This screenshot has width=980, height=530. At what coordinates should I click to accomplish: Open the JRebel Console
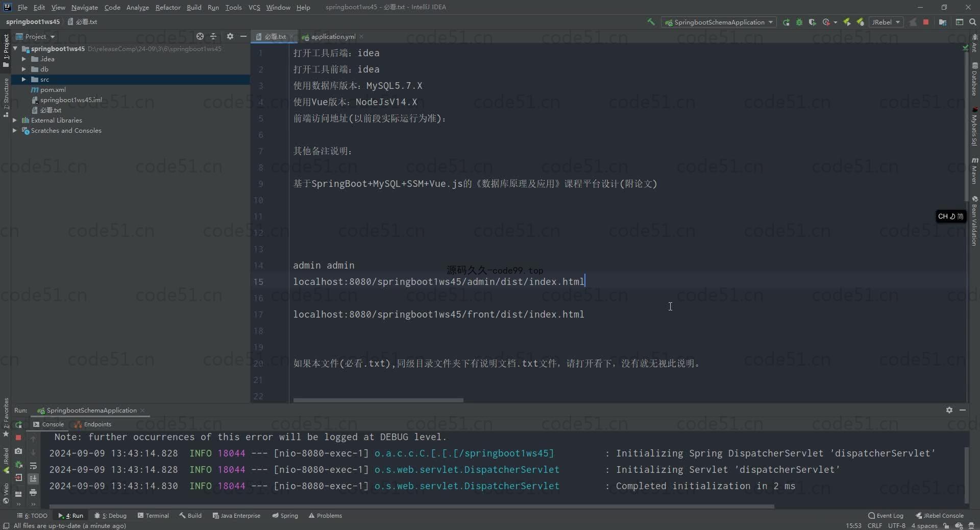click(x=940, y=516)
